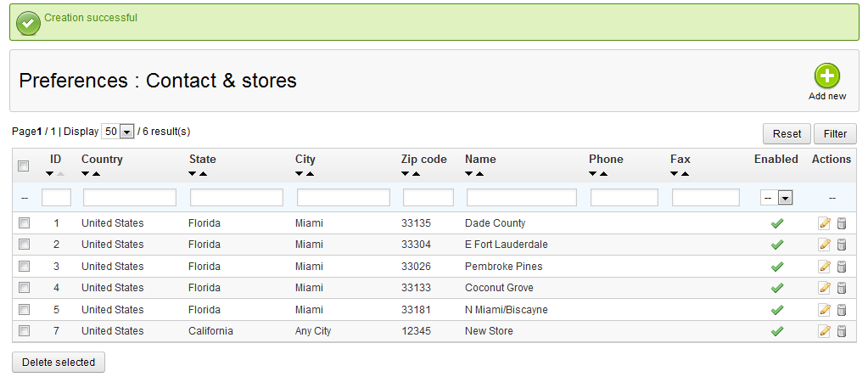Check the select-all header checkbox
The image size is (868, 377).
click(24, 166)
